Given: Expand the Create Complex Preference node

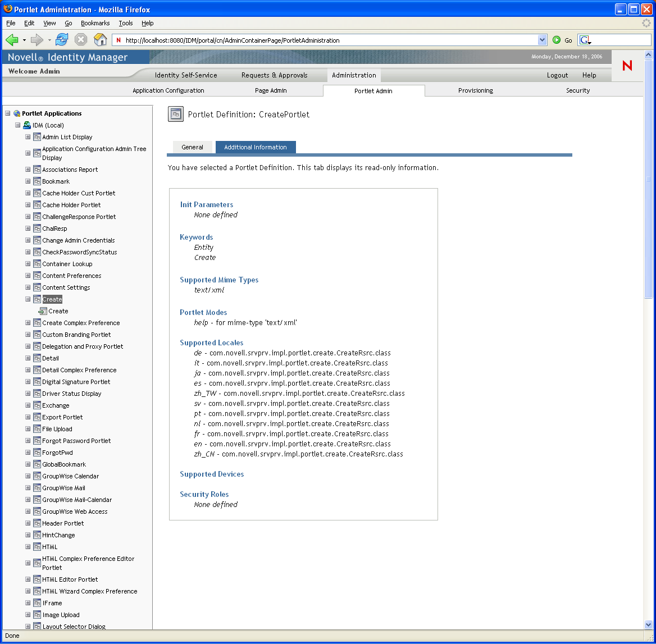Looking at the screenshot, I should point(28,322).
